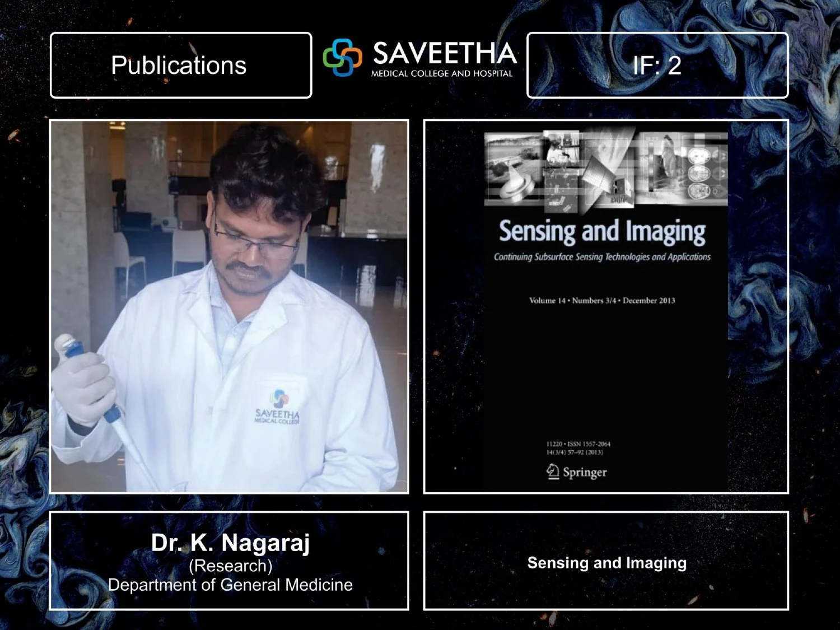The image size is (840, 630).
Task: Click the (Research) designation text
Action: [x=230, y=566]
